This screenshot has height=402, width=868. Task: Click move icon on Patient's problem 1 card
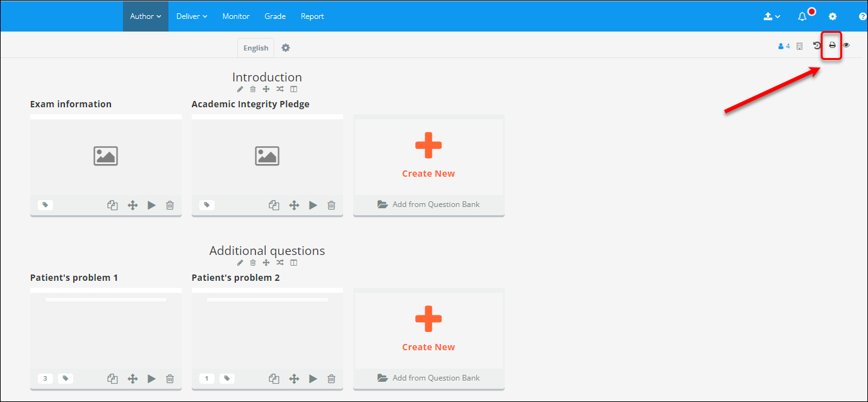tap(132, 379)
